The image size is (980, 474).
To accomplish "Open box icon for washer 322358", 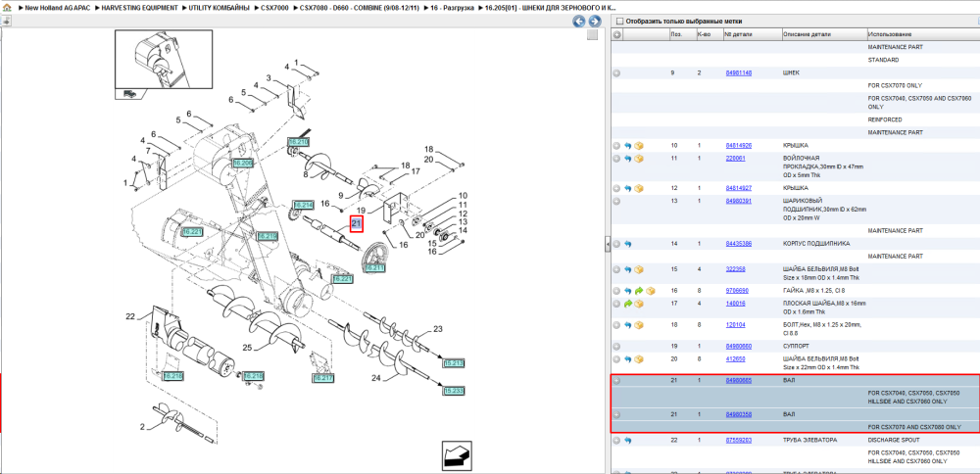I will click(x=639, y=269).
